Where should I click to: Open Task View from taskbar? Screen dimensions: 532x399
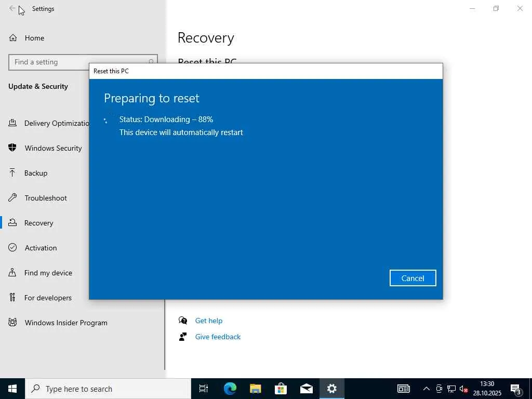point(204,389)
